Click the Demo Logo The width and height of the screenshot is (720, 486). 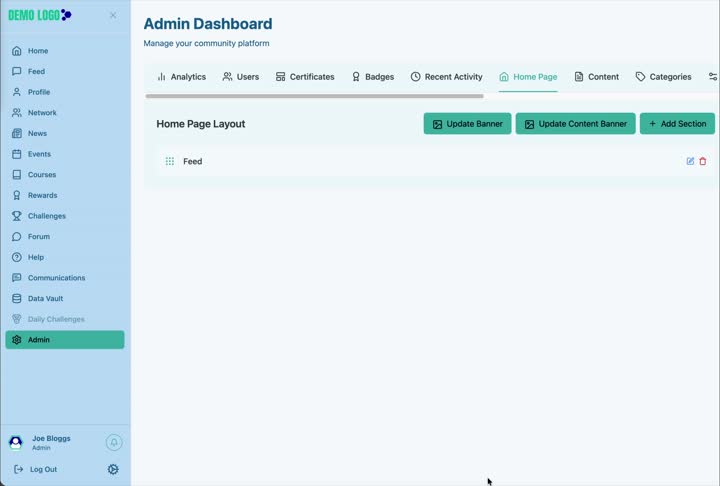pos(40,15)
